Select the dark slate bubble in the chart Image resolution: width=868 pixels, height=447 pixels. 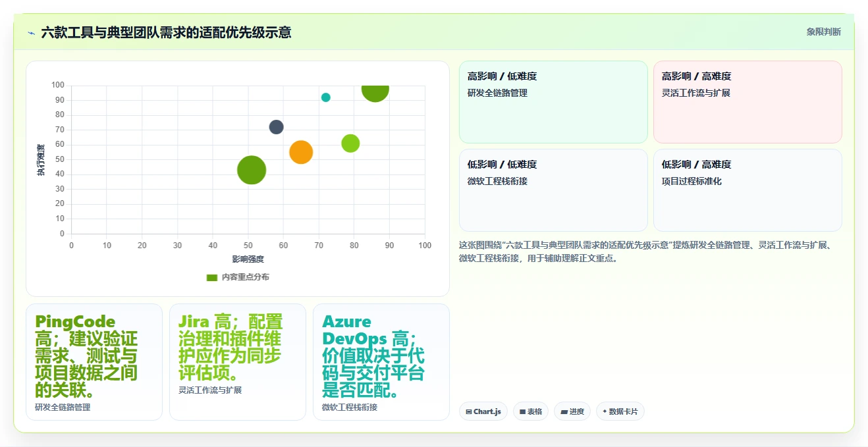(x=277, y=127)
